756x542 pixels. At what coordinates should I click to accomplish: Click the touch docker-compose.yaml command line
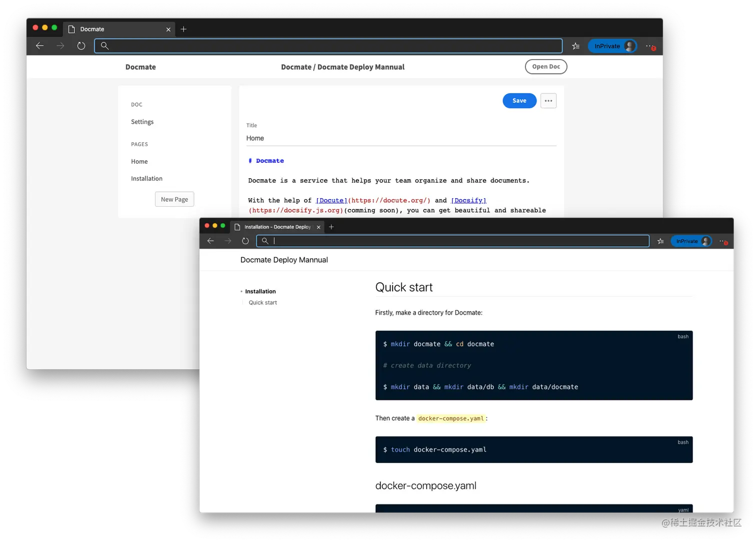coord(435,450)
